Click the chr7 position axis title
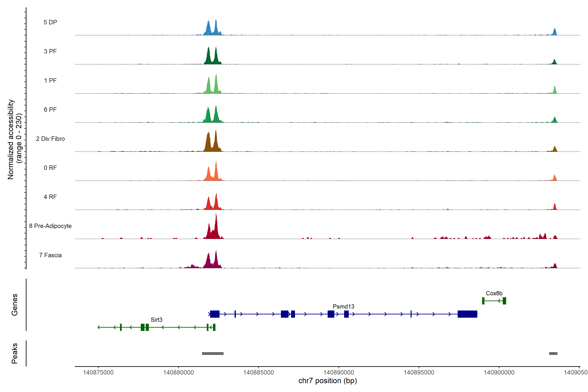Image resolution: width=588 pixels, height=392 pixels. point(327,381)
